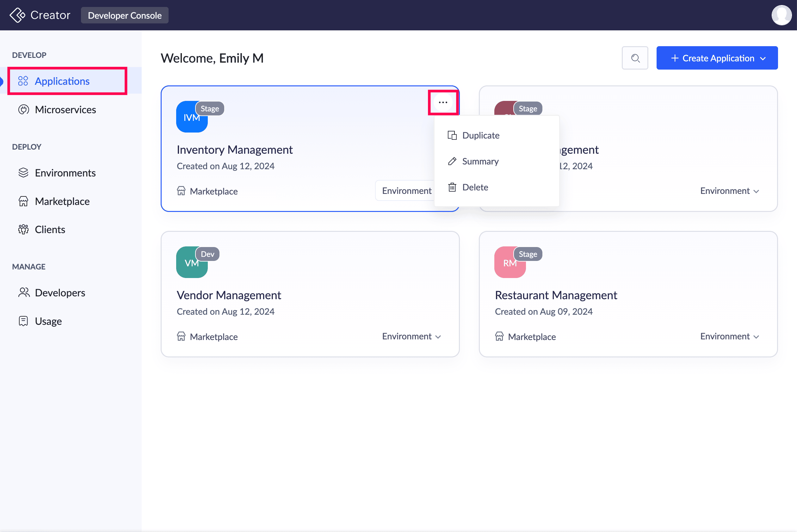Click the search magnifier icon
The width and height of the screenshot is (797, 532).
click(635, 58)
